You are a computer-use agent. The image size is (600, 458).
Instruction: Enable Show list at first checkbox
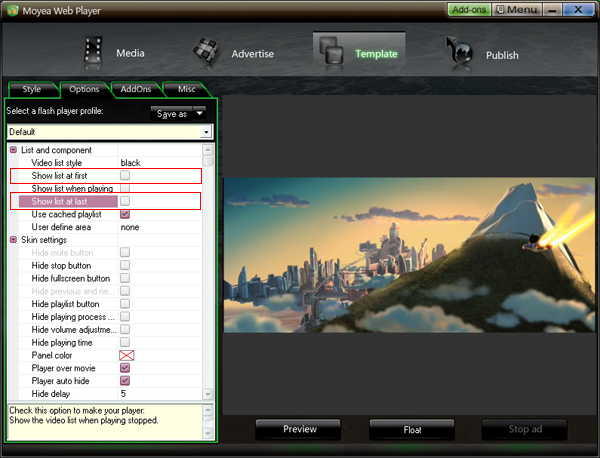click(125, 176)
